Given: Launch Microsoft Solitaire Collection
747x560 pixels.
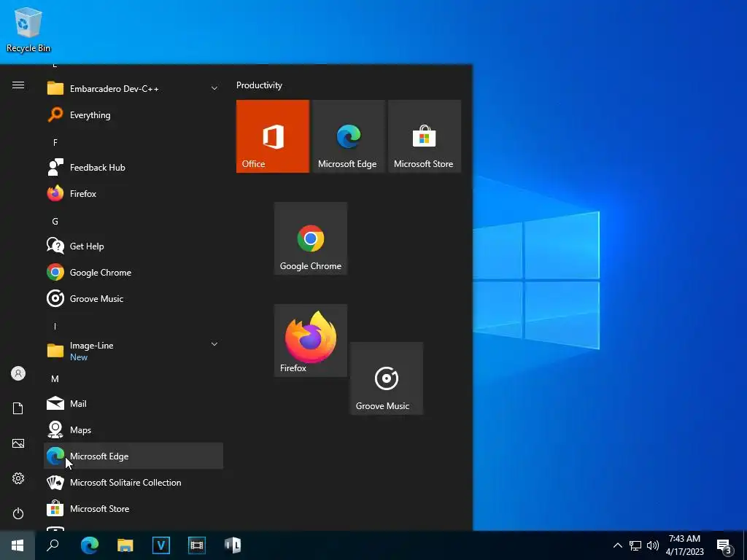Looking at the screenshot, I should (133, 483).
